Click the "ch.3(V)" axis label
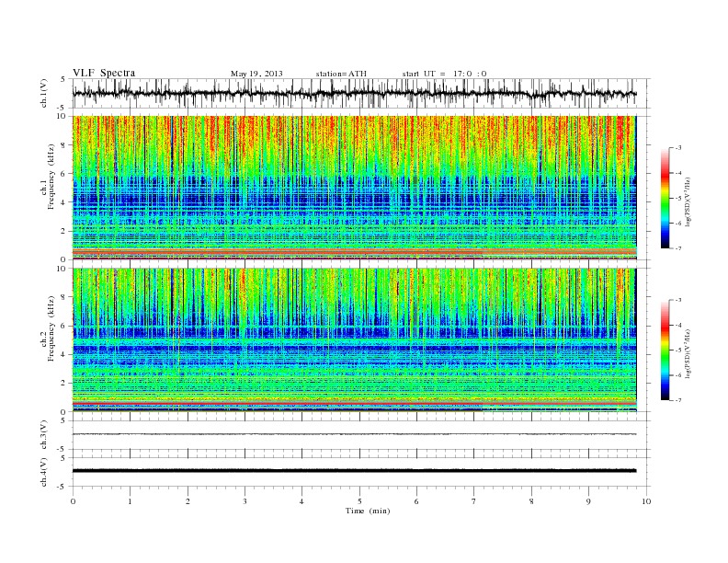The height and width of the screenshot is (563, 728). (x=44, y=435)
